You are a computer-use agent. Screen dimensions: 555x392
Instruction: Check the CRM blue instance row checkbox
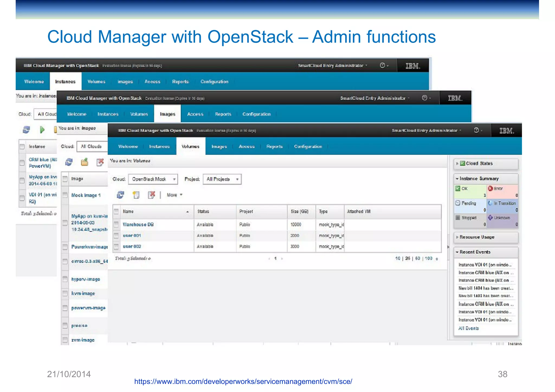tap(22, 163)
